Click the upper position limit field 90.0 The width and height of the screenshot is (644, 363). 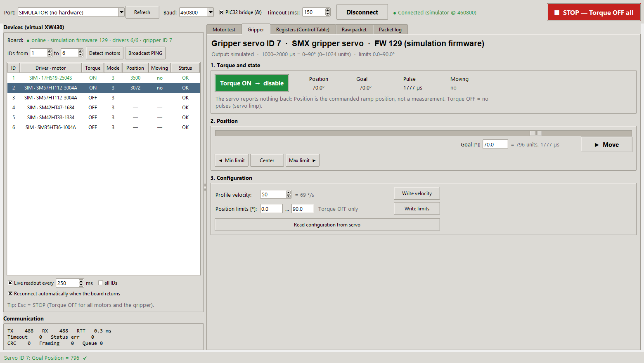[303, 209]
